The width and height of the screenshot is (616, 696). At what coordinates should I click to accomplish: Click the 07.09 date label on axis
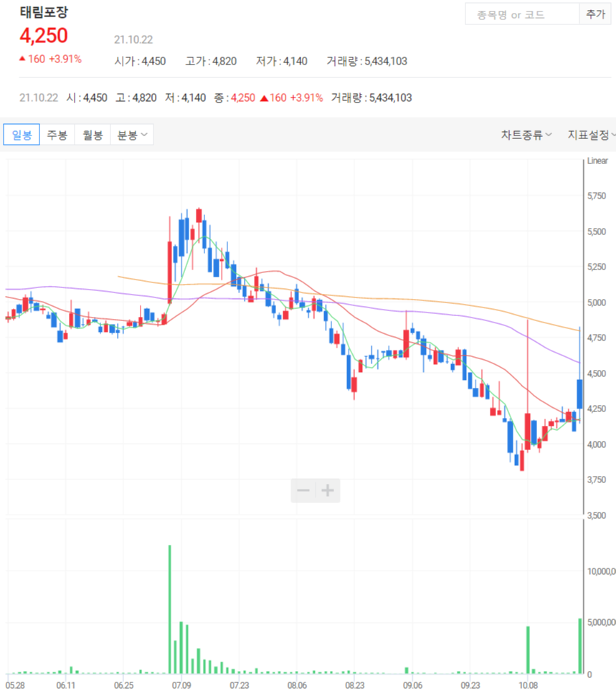(181, 685)
